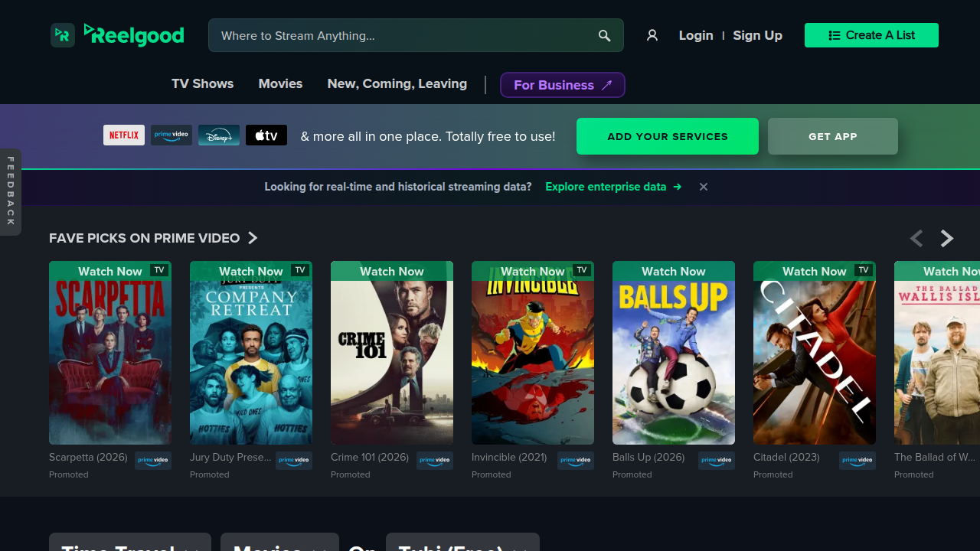
Task: Click the Prime Video badge beside Crime 101
Action: [x=435, y=461]
